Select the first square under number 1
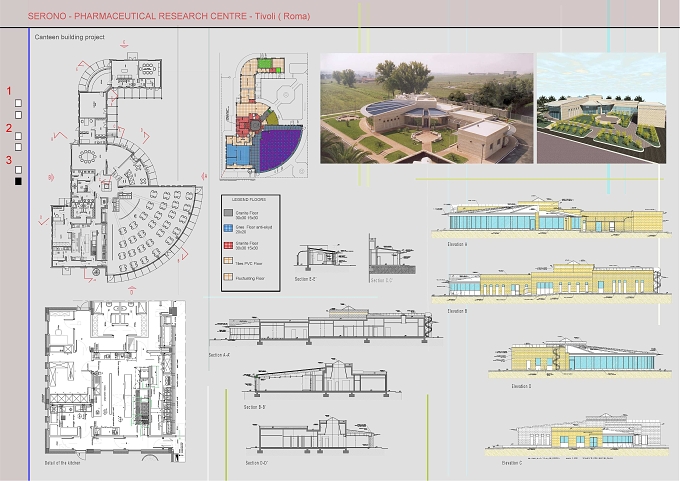Image resolution: width=680 pixels, height=481 pixels. pos(18,103)
